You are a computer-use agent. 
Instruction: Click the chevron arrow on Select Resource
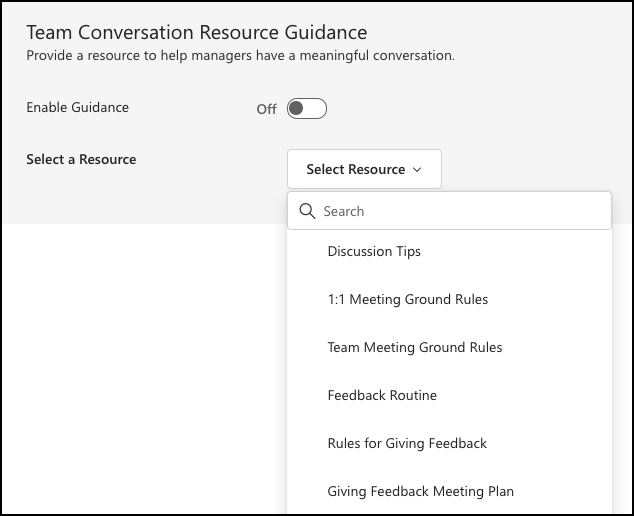pyautogui.click(x=417, y=170)
